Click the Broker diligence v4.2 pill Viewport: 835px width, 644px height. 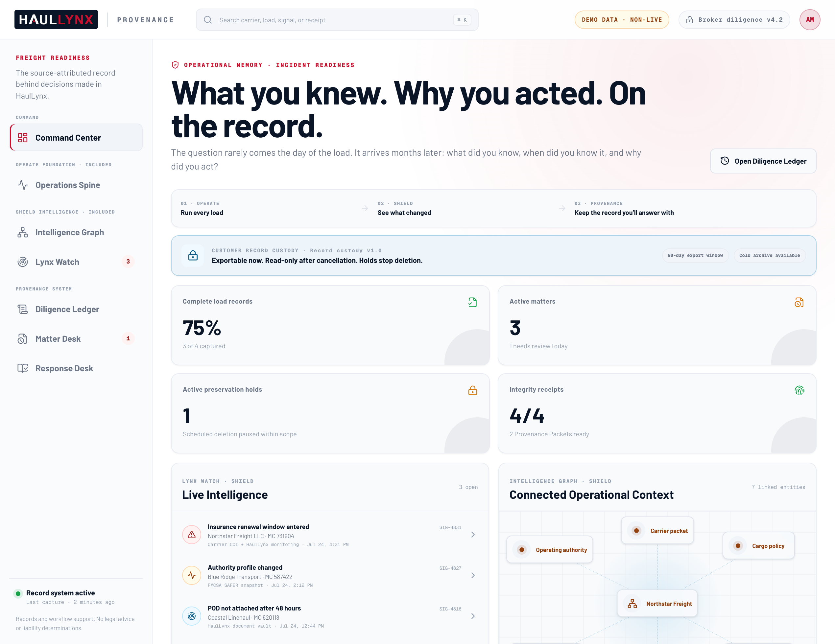734,19
